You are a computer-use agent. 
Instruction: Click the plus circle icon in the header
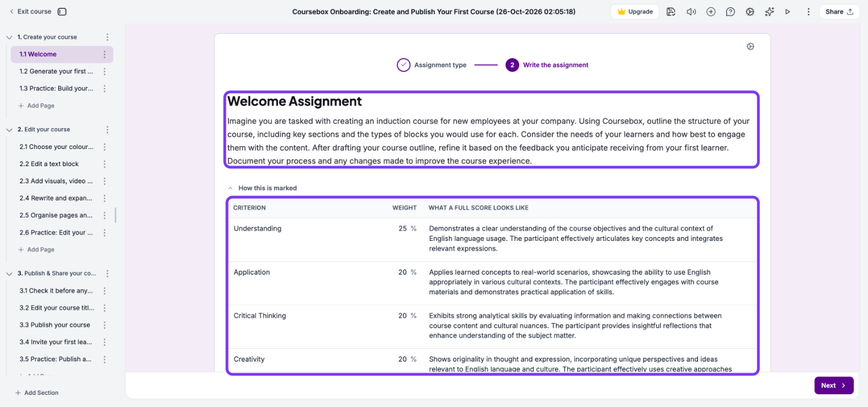click(x=711, y=12)
